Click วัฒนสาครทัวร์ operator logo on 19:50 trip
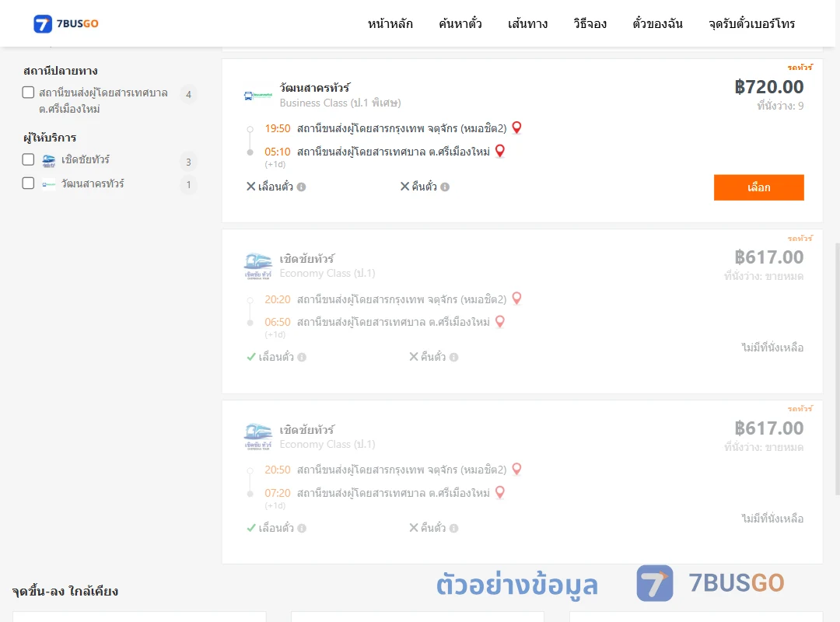 (x=257, y=96)
